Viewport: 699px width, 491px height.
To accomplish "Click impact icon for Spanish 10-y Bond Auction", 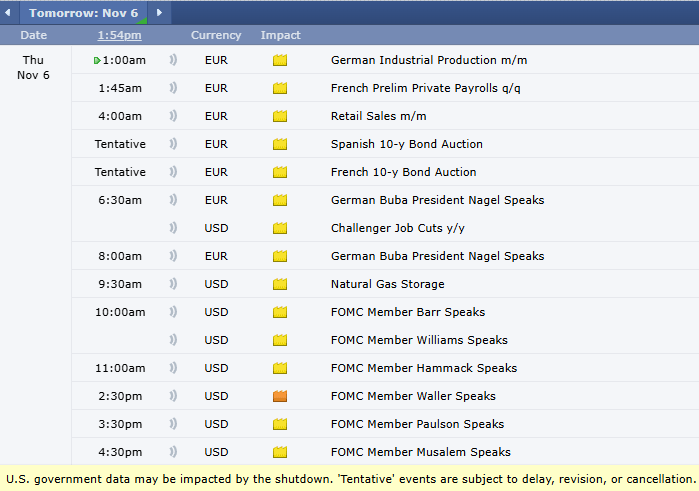I will pos(280,144).
